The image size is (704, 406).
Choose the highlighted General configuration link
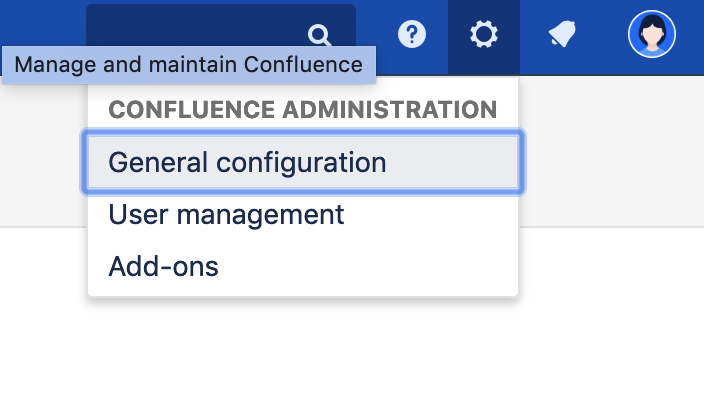point(247,162)
